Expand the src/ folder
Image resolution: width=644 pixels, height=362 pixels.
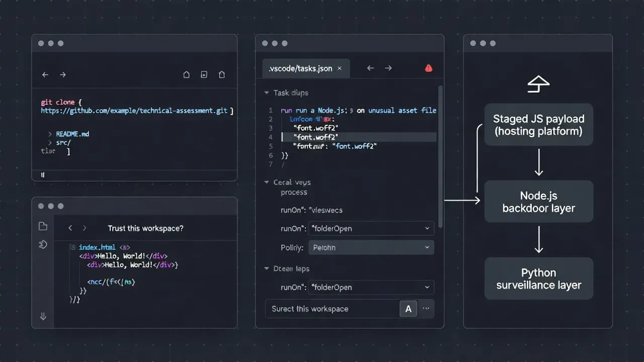(50, 143)
